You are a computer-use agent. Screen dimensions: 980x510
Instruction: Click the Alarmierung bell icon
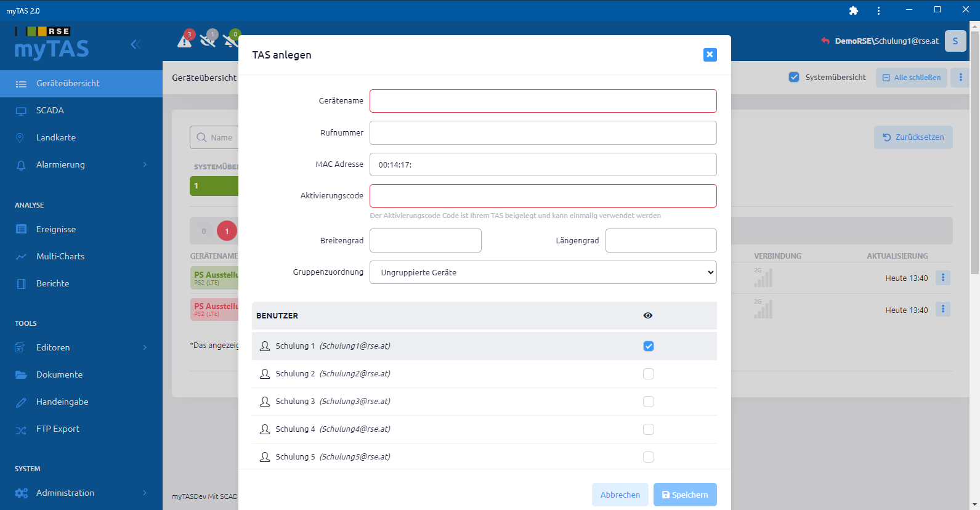21,165
